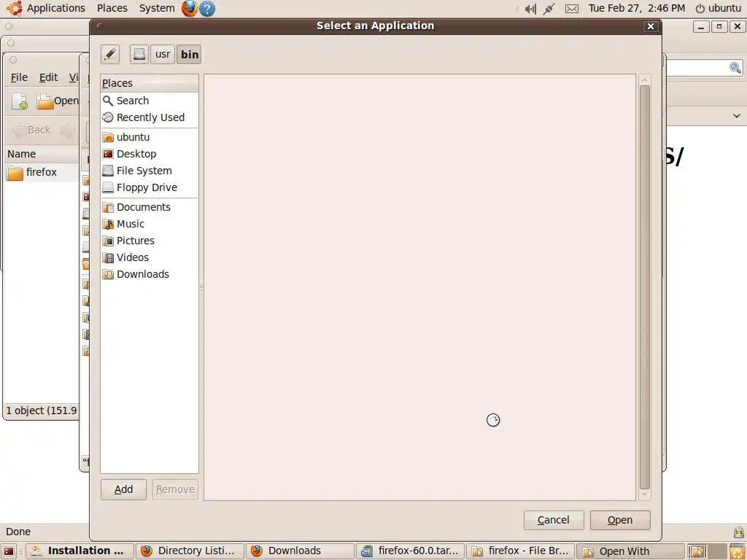Select the firefox folder in file list
The width and height of the screenshot is (747, 560).
coord(41,172)
